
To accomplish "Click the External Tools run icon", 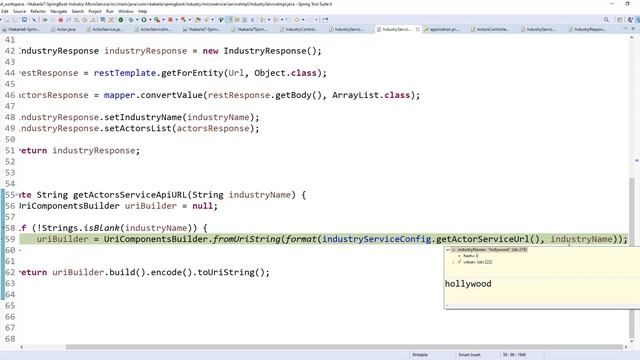I will [x=157, y=20].
